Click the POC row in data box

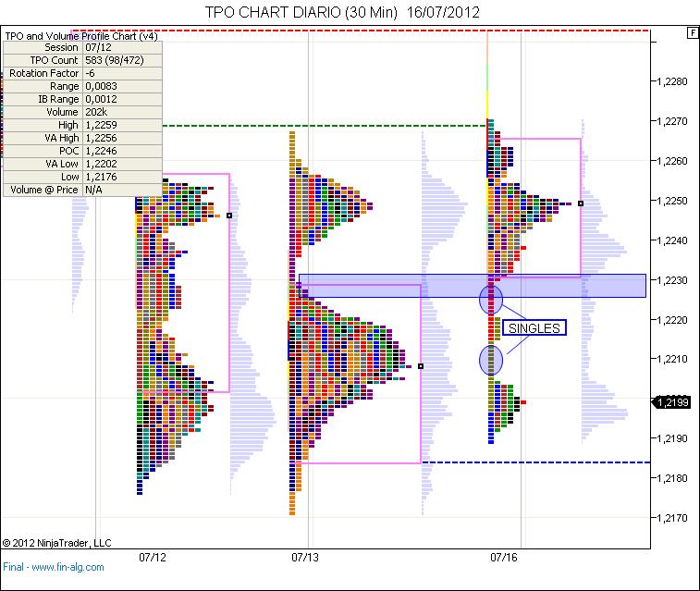pyautogui.click(x=83, y=151)
